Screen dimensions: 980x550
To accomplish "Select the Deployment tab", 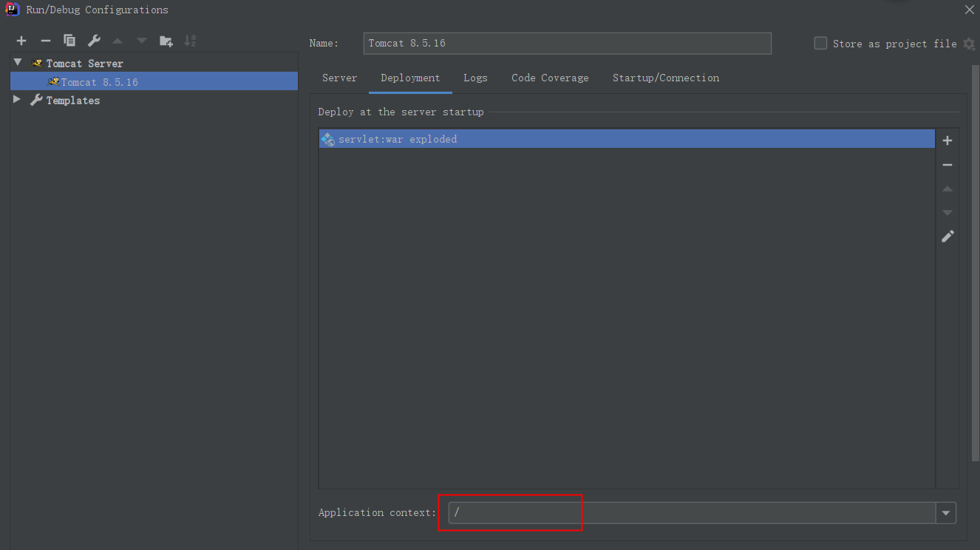I will (x=410, y=78).
